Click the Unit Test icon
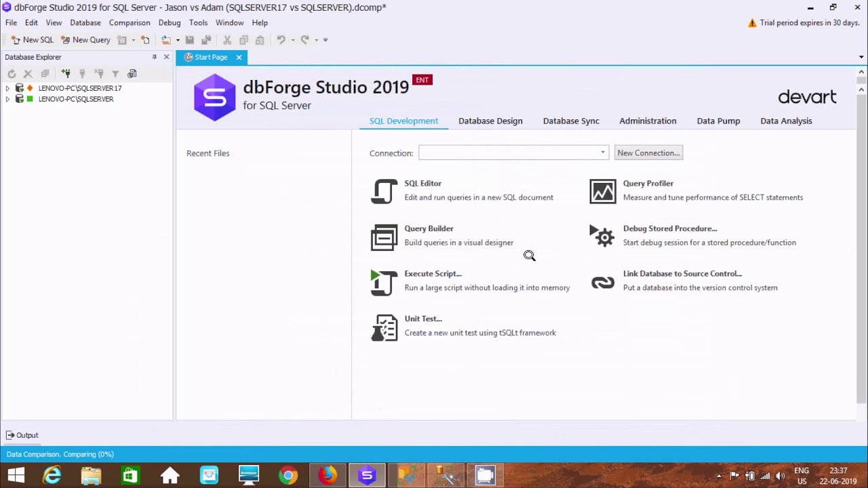The image size is (868, 488). pyautogui.click(x=384, y=327)
